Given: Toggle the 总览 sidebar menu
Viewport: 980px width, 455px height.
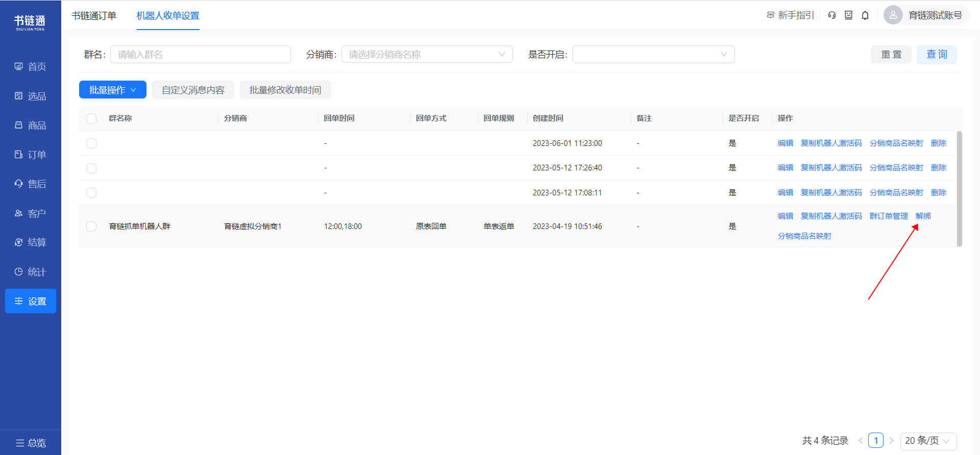Looking at the screenshot, I should (x=31, y=443).
